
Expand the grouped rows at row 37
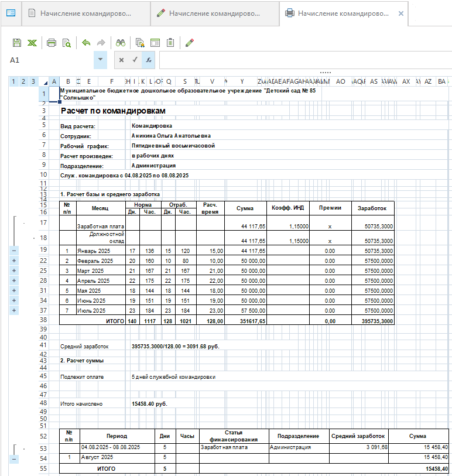point(13,310)
